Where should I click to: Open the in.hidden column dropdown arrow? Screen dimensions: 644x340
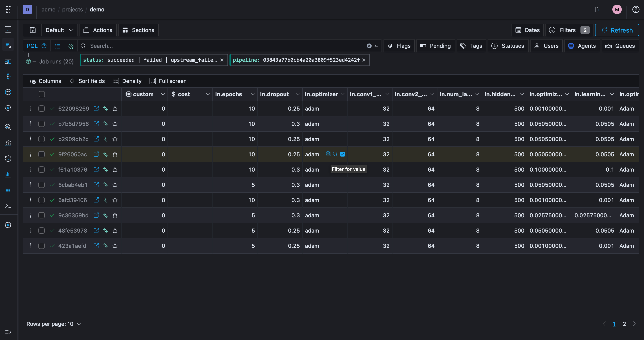522,94
